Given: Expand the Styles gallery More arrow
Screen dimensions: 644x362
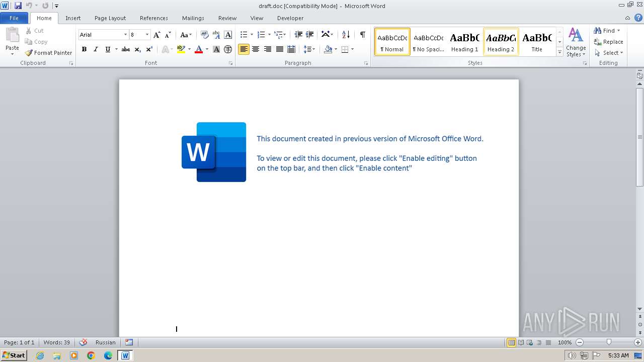Looking at the screenshot, I should 560,52.
